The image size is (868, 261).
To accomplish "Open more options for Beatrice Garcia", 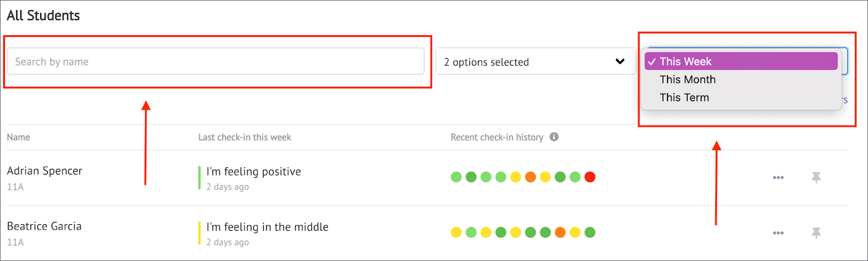I will coord(778,233).
